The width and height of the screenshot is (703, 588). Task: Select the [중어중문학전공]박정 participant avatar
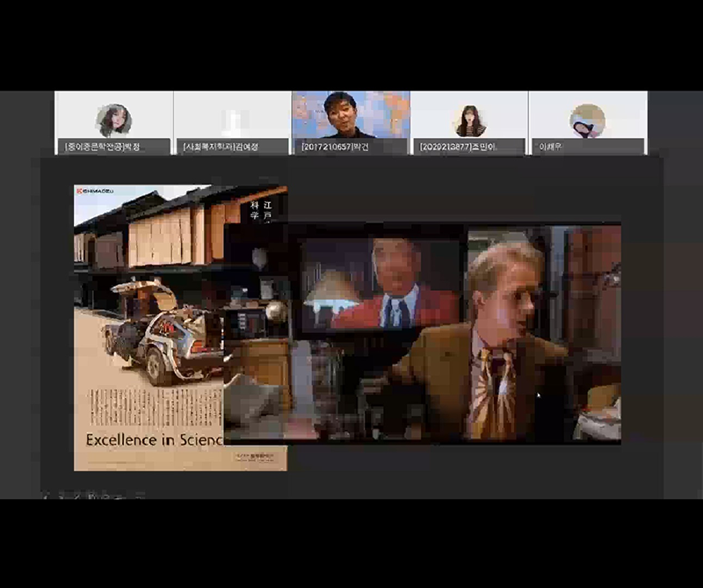113,120
